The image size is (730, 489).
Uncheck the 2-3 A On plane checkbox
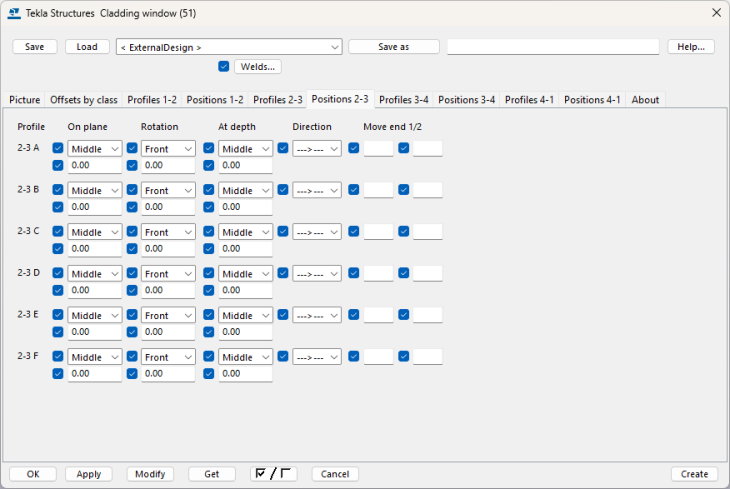coord(58,148)
